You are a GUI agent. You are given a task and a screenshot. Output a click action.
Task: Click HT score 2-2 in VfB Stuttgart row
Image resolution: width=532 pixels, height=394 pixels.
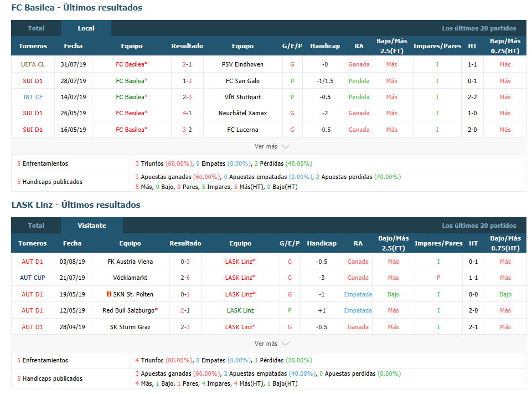(472, 97)
